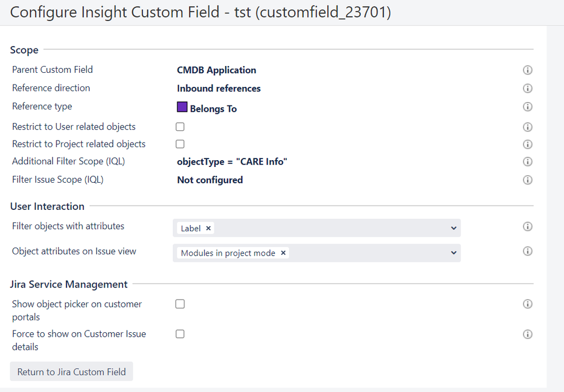Click the objectType = "CARE Info" filter value
This screenshot has width=564, height=392.
[232, 162]
